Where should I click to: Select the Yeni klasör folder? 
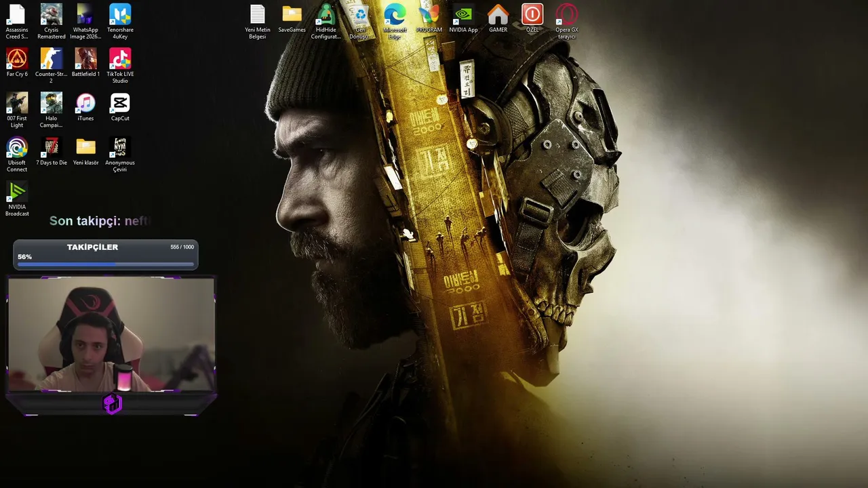tap(85, 151)
